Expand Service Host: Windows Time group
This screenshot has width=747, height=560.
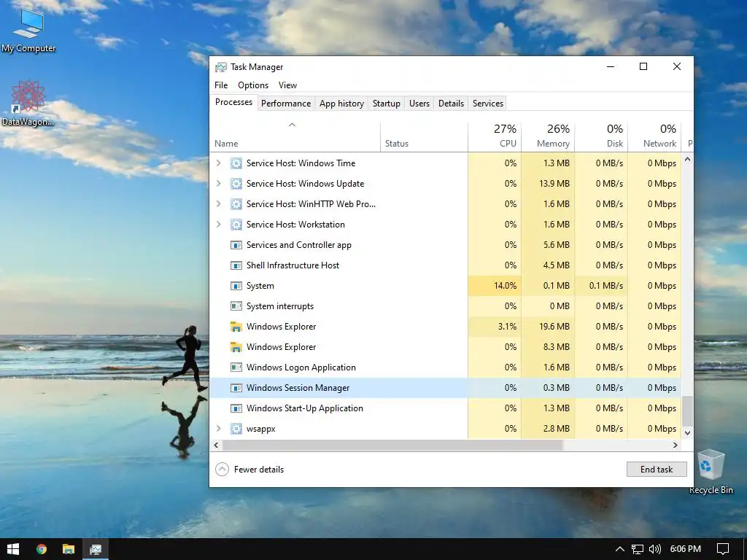coord(219,163)
